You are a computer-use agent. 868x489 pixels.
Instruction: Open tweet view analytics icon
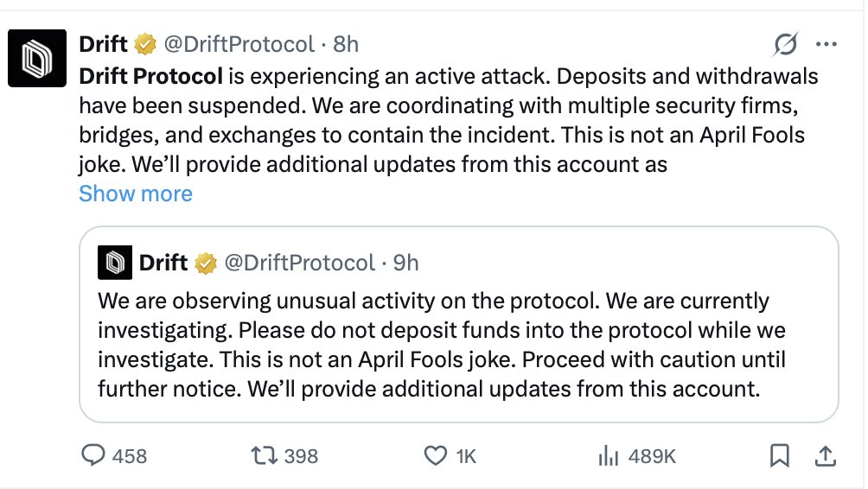point(610,455)
